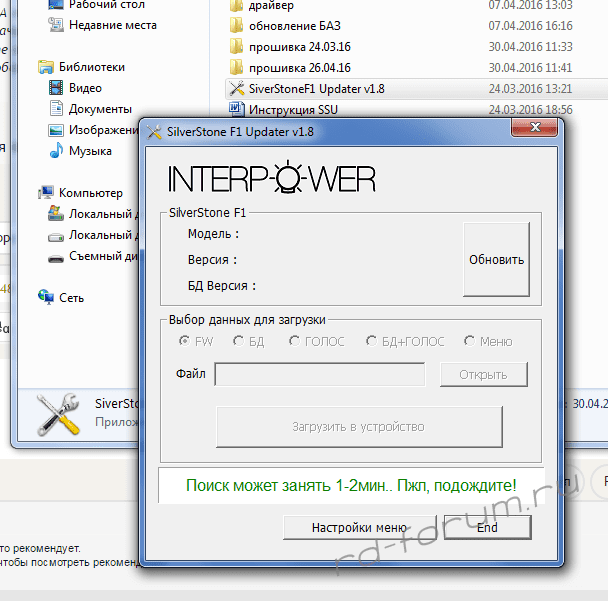This screenshot has width=608, height=604.
Task: Select the Инструкция SSU document icon
Action: (237, 109)
